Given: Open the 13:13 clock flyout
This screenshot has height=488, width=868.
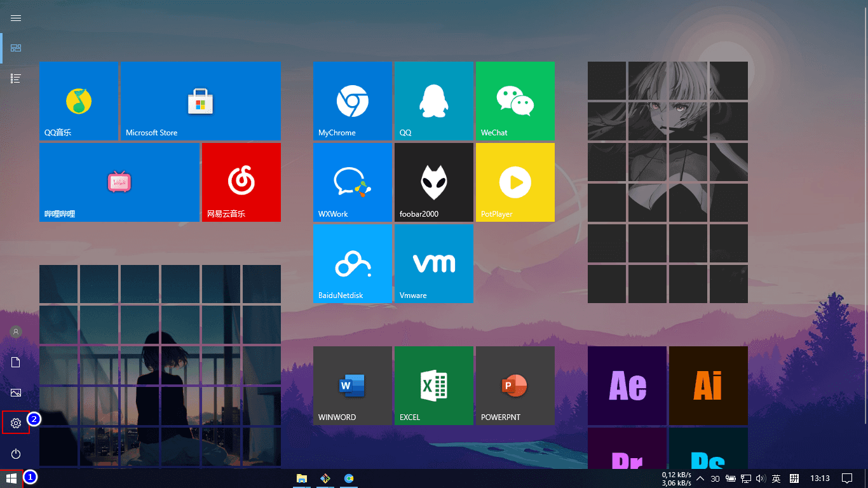Looking at the screenshot, I should pyautogui.click(x=820, y=478).
